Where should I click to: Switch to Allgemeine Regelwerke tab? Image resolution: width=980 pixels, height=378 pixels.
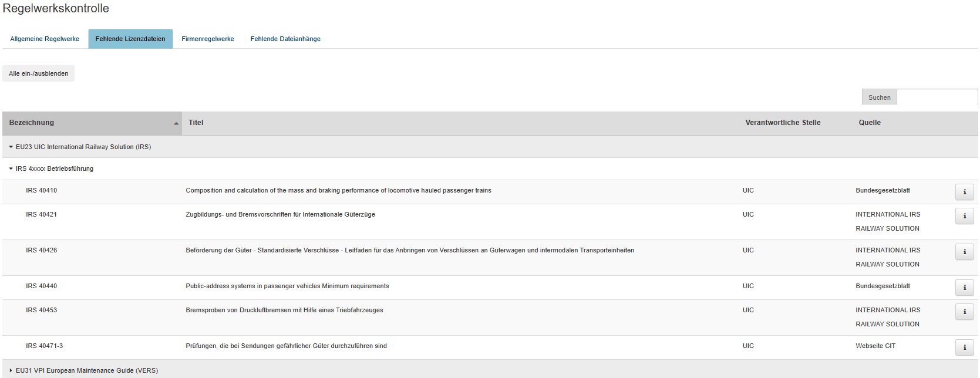tap(45, 39)
